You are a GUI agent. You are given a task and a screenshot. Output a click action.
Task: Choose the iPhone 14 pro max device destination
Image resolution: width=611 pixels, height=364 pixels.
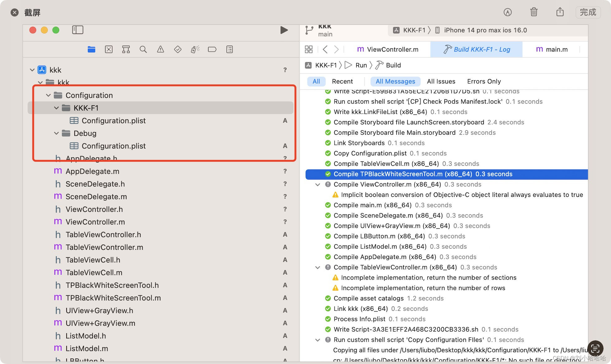coord(481,30)
